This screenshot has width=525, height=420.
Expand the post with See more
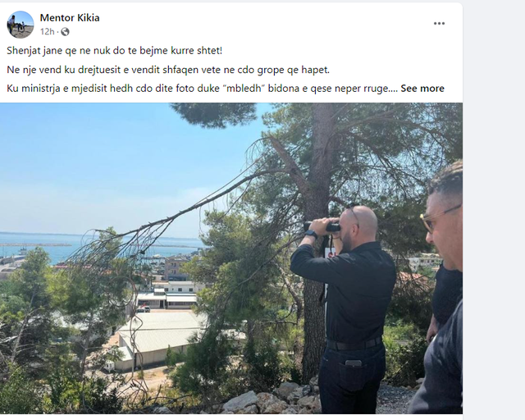click(422, 89)
